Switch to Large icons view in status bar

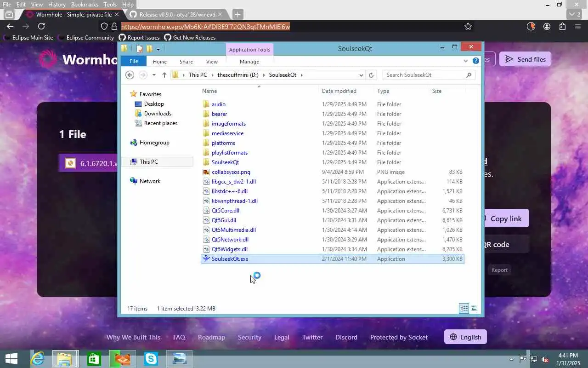coord(474,309)
